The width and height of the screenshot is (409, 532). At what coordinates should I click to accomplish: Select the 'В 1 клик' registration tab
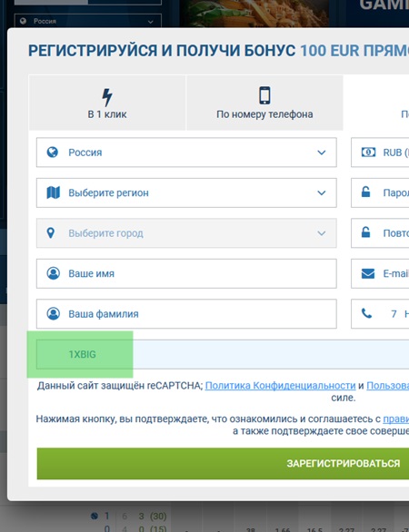click(107, 103)
